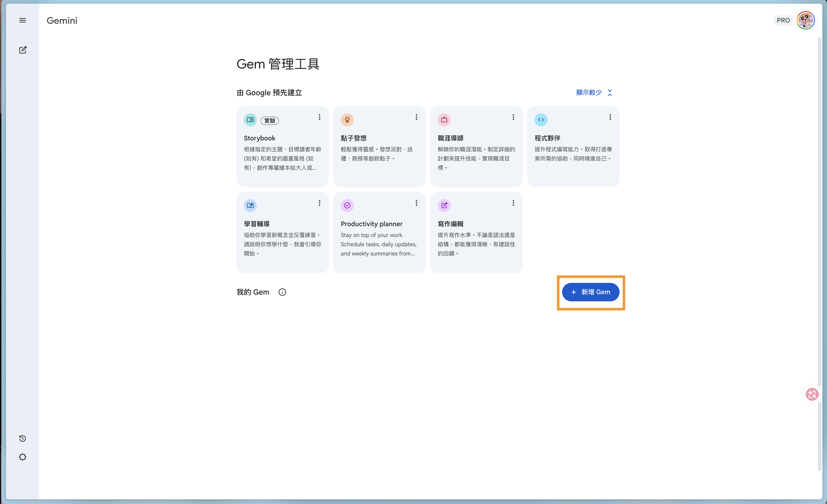827x504 pixels.
Task: Open the hamburger main menu
Action: coord(22,21)
